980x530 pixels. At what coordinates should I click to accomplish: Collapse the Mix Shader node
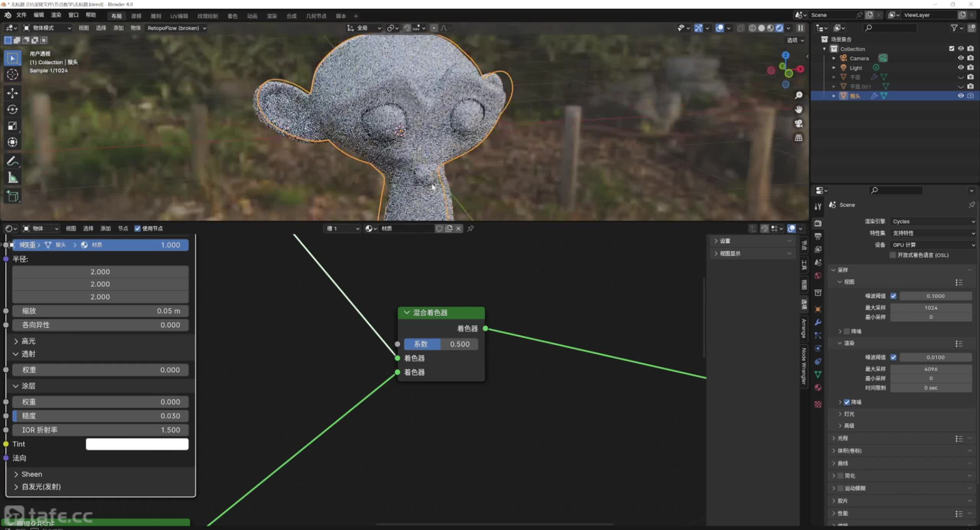407,312
